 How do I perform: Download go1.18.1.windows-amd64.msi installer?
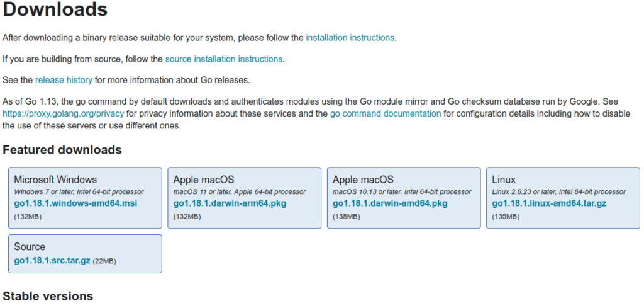point(75,203)
